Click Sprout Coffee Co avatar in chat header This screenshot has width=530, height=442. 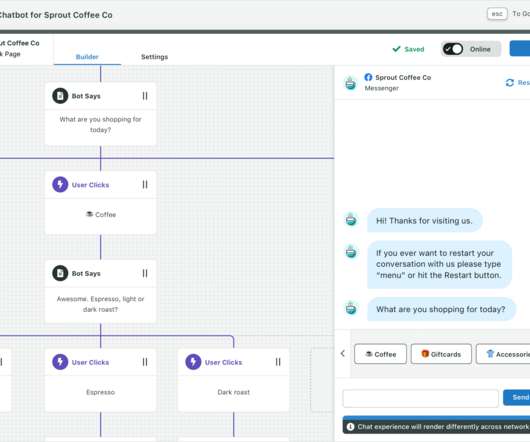point(351,83)
